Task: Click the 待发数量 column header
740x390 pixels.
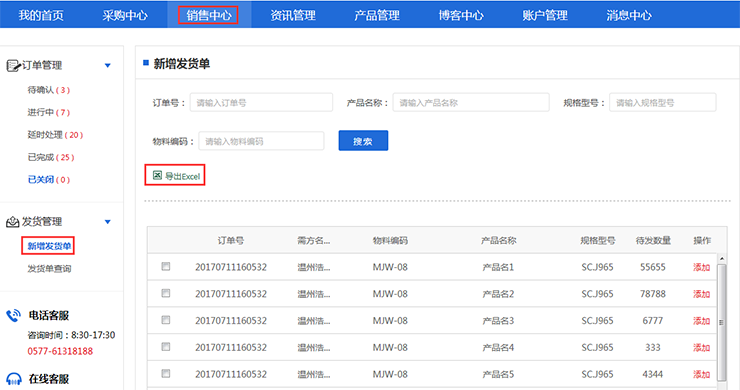Action: [653, 240]
